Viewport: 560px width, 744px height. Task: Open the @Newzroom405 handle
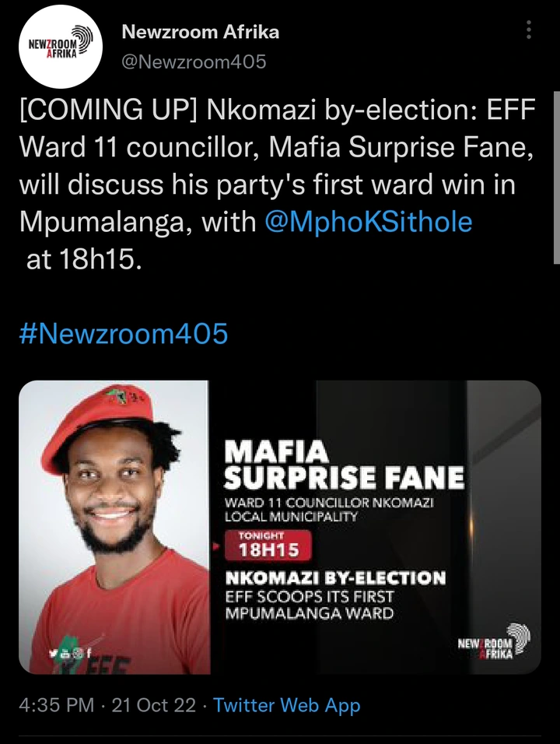pos(194,61)
